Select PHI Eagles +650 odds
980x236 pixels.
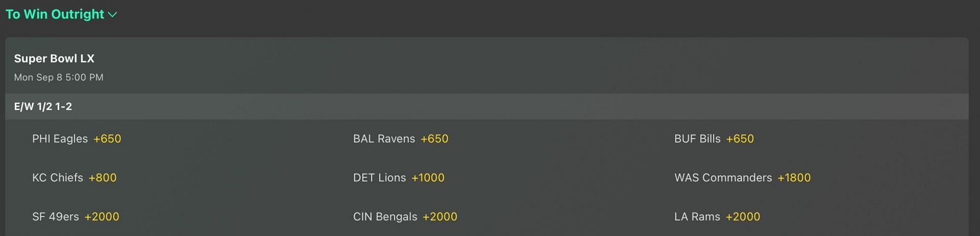107,139
